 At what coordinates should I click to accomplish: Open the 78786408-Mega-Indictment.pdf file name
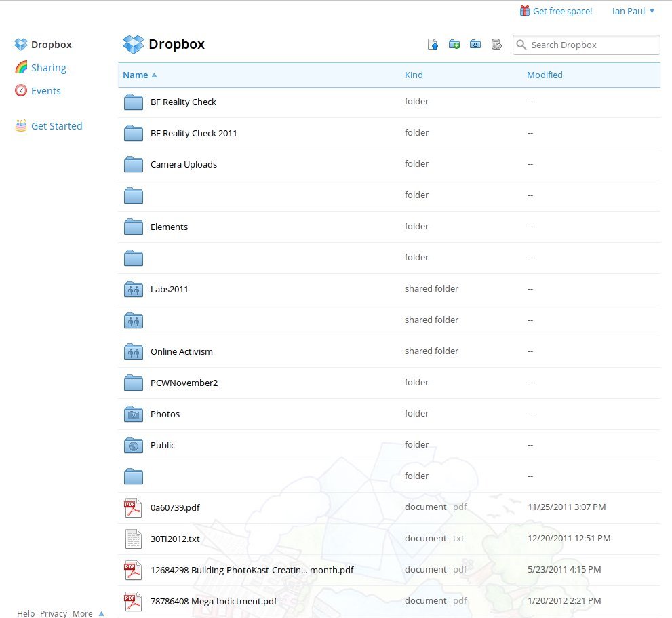[x=214, y=601]
